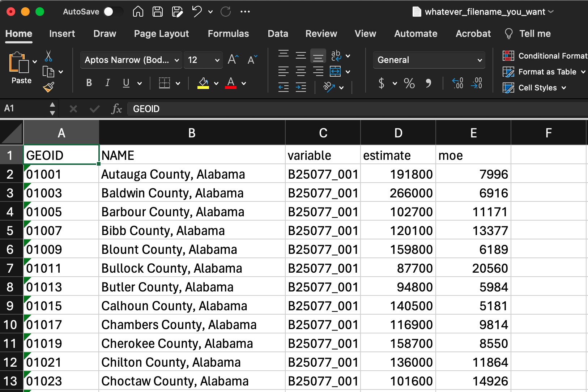The height and width of the screenshot is (392, 588).
Task: Expand the borders options arrow
Action: coord(178,84)
